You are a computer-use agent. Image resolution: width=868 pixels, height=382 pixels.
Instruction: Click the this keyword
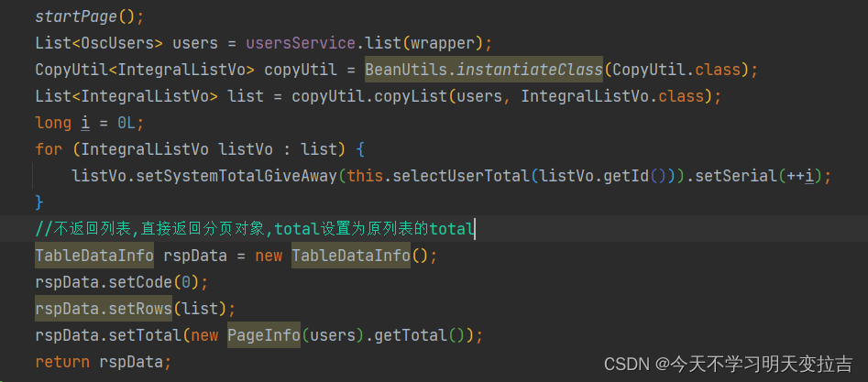tap(366, 176)
